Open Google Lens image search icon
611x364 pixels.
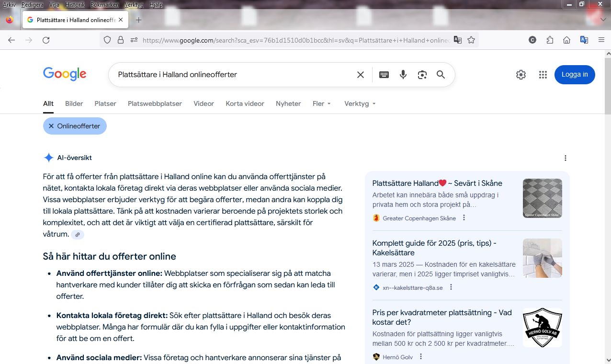coord(422,75)
